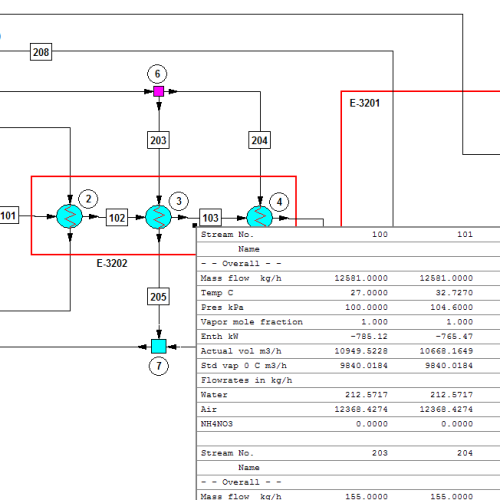Select stream label 101
Image resolution: width=500 pixels, height=500 pixels.
pos(9,215)
